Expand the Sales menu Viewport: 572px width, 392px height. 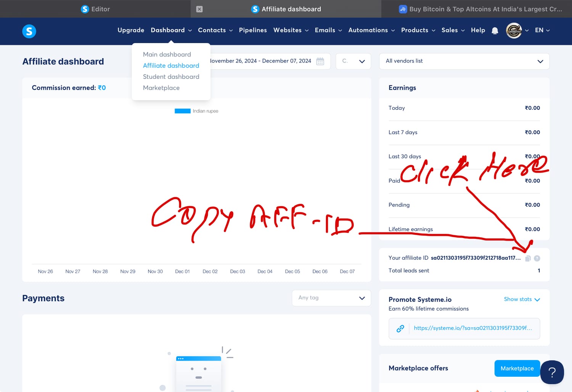point(453,30)
